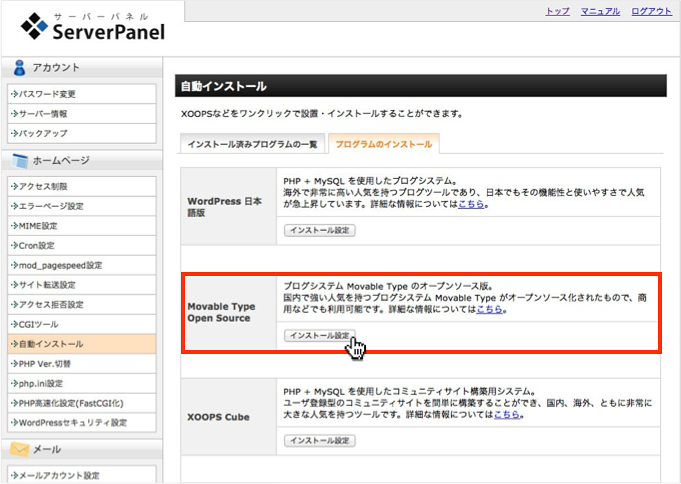Open アクセス拒否設定 menu item
The image size is (681, 484).
pyautogui.click(x=82, y=305)
